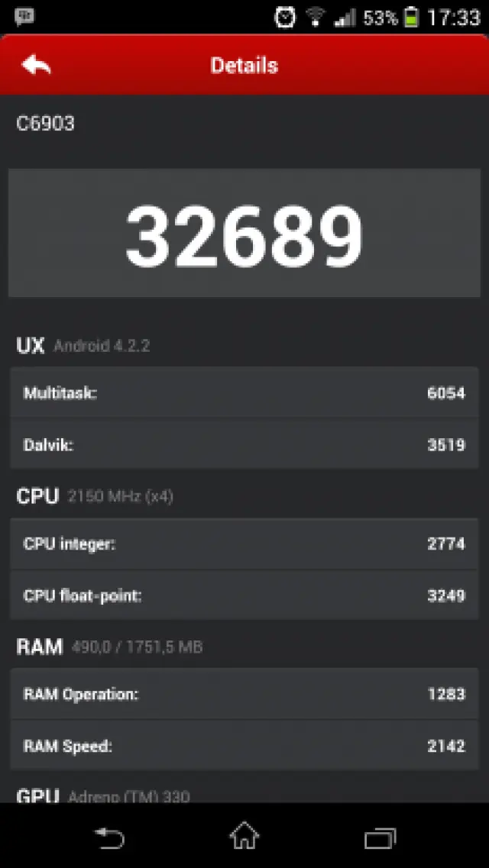Select the RAM Speed score row
This screenshot has height=868, width=489.
244,745
